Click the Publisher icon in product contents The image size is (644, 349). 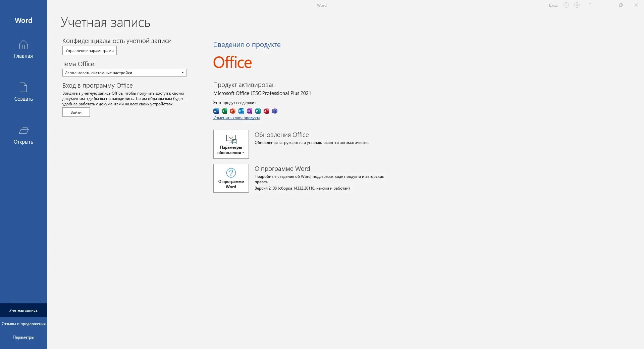(x=258, y=111)
